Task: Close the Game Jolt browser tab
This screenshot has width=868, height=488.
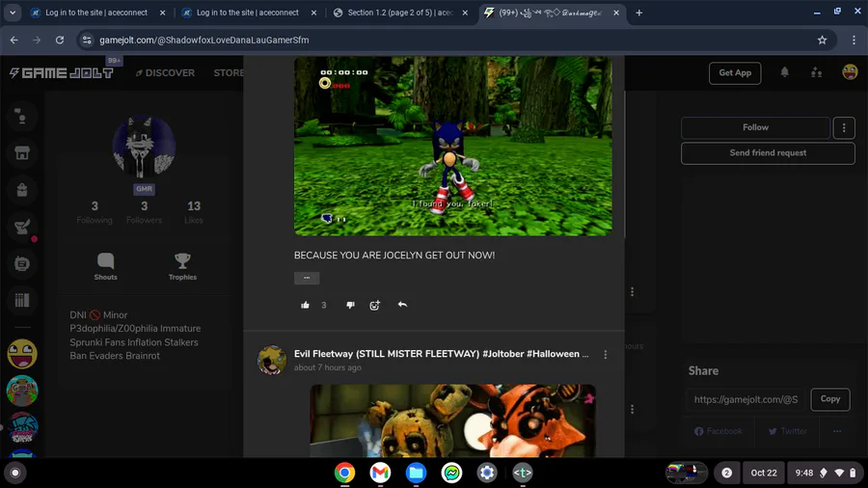Action: click(x=616, y=13)
